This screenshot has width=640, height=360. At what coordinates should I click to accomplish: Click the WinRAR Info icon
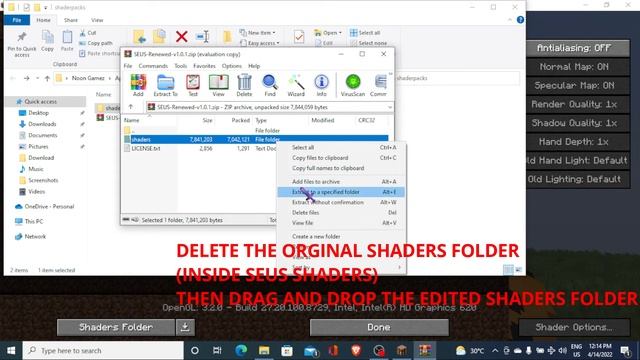322,85
